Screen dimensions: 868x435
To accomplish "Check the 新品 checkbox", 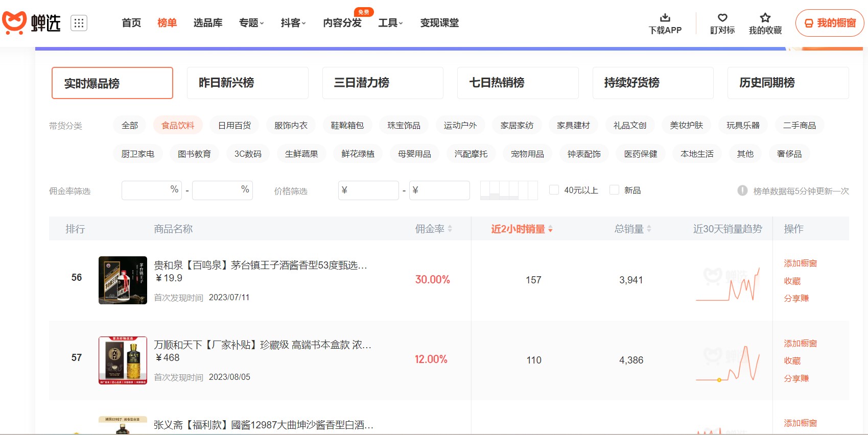I will pyautogui.click(x=615, y=190).
